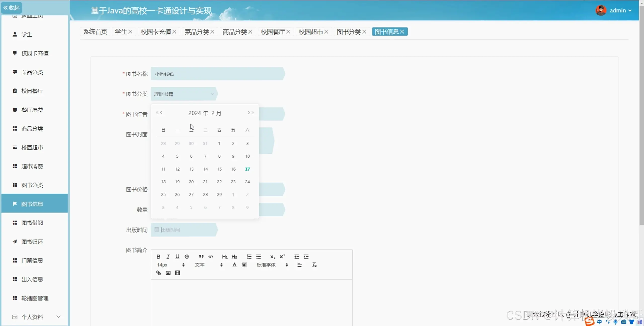The width and height of the screenshot is (644, 326).
Task: Insert a hyperlink in the editor
Action: (x=158, y=273)
